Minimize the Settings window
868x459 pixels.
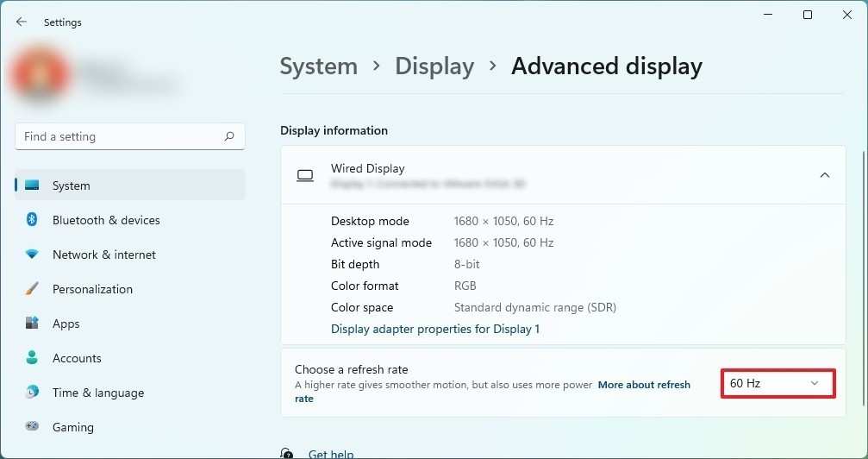point(768,15)
